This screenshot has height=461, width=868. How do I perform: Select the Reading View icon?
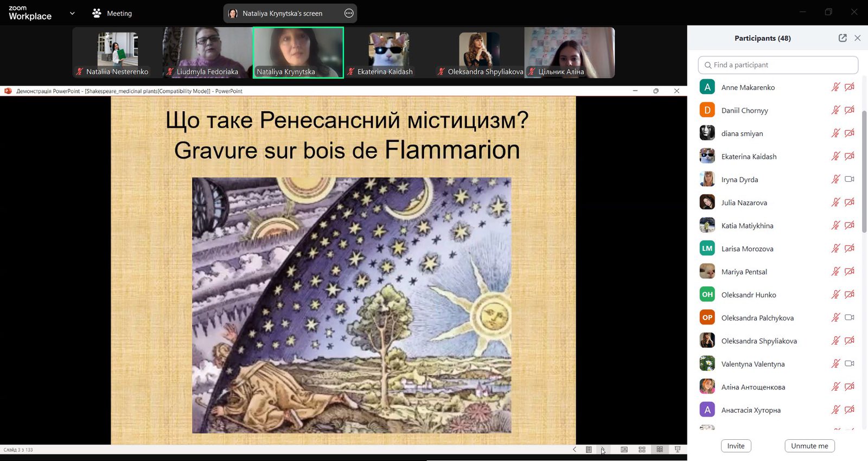click(x=660, y=450)
